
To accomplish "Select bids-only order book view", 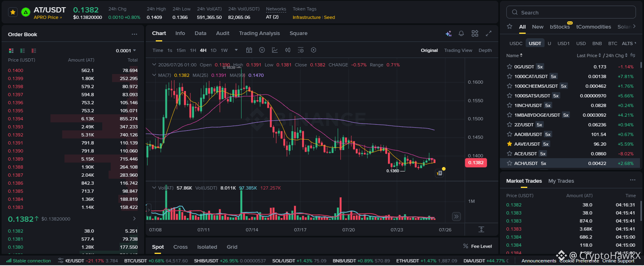I will tap(23, 51).
